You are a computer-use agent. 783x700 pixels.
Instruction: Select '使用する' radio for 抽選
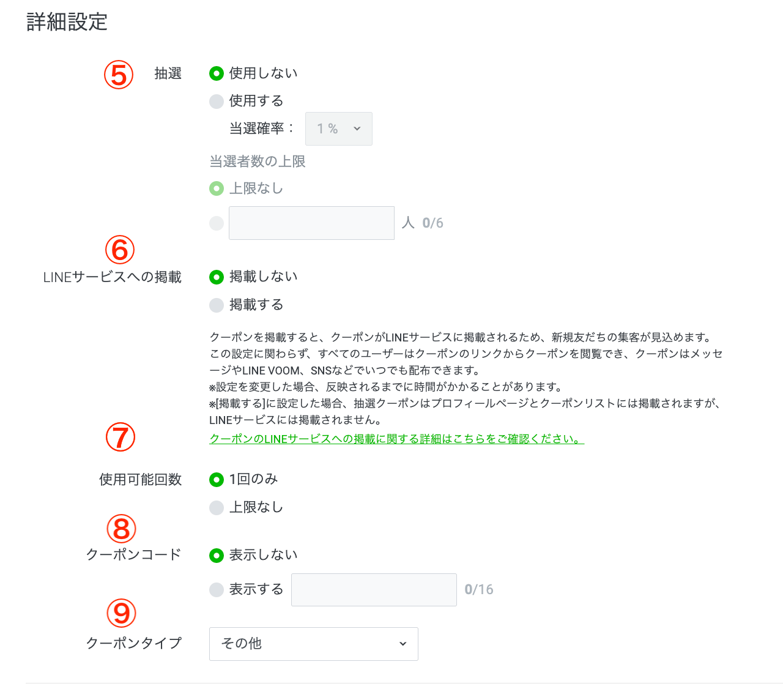coord(217,101)
